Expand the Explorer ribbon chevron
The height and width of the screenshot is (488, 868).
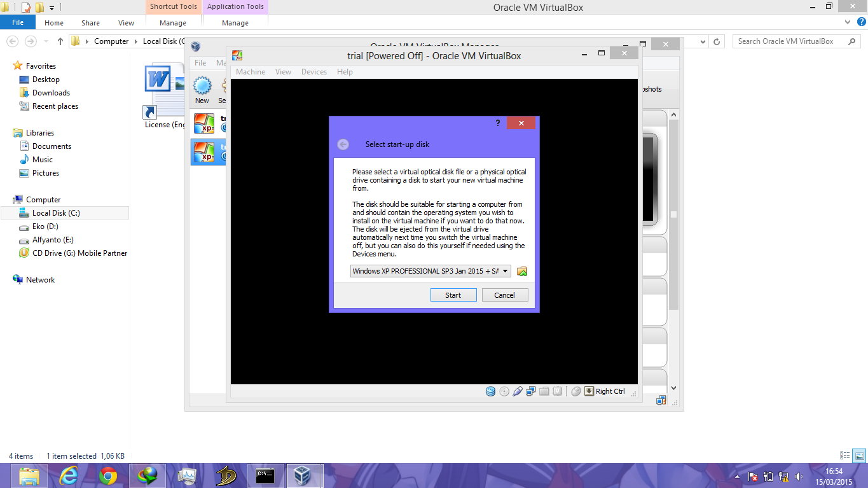tap(847, 22)
